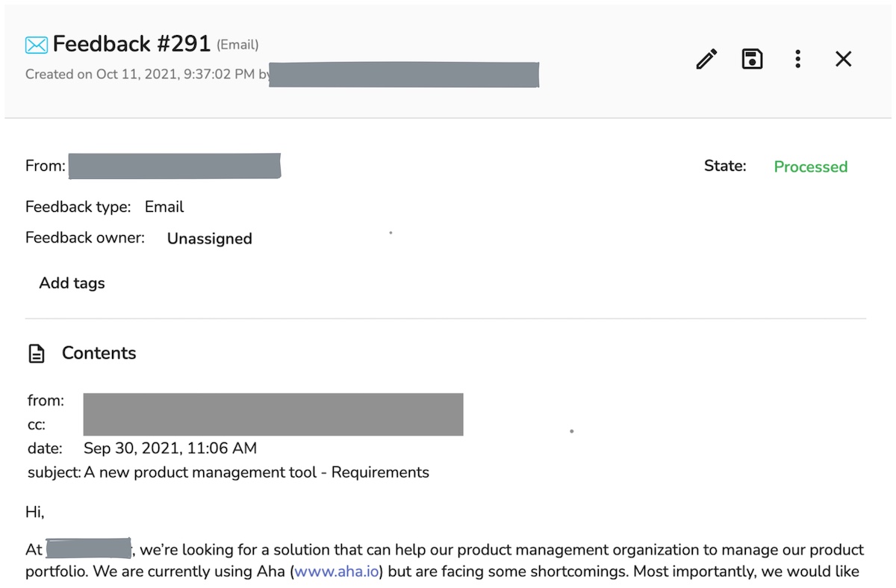
Task: Click the Contents section heading
Action: [99, 353]
